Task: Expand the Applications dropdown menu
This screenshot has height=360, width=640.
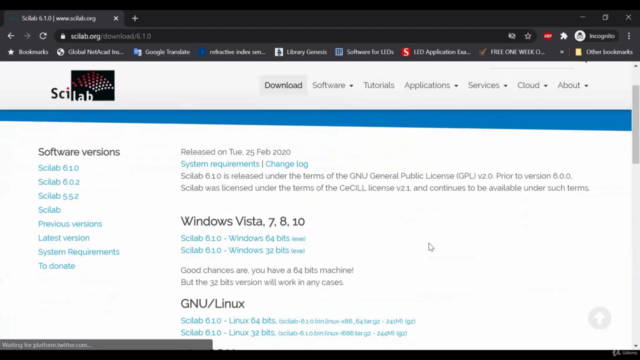Action: (431, 85)
